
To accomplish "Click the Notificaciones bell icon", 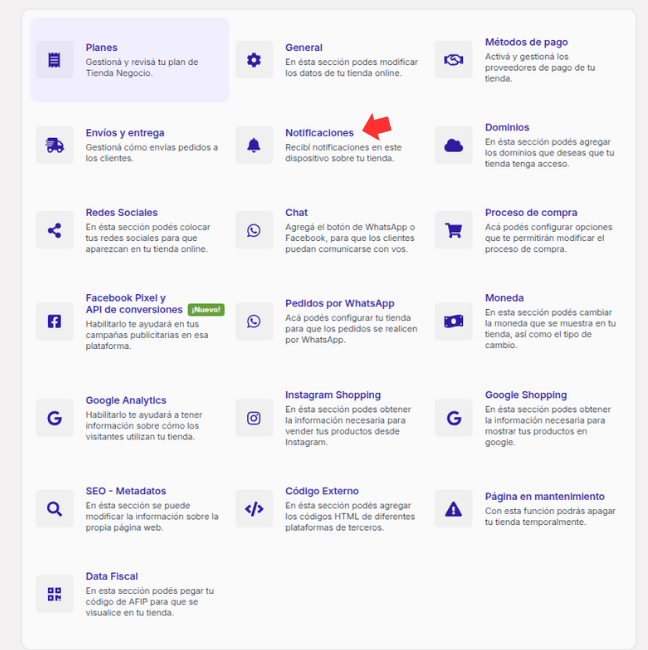I will (254, 145).
